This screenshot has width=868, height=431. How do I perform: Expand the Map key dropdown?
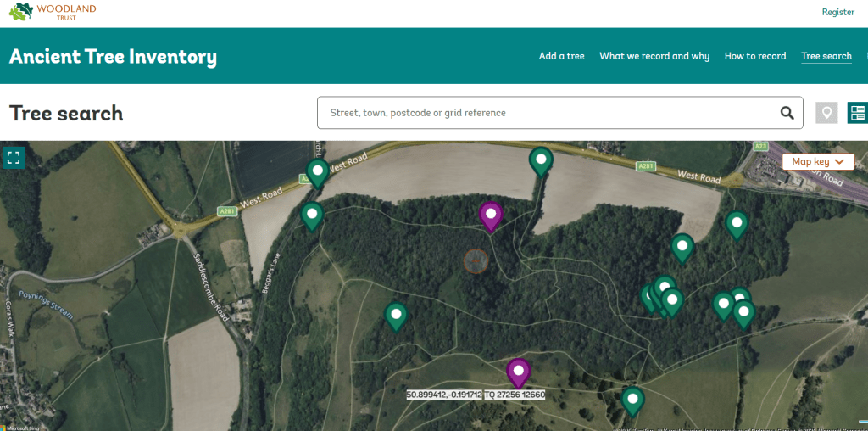(x=818, y=161)
